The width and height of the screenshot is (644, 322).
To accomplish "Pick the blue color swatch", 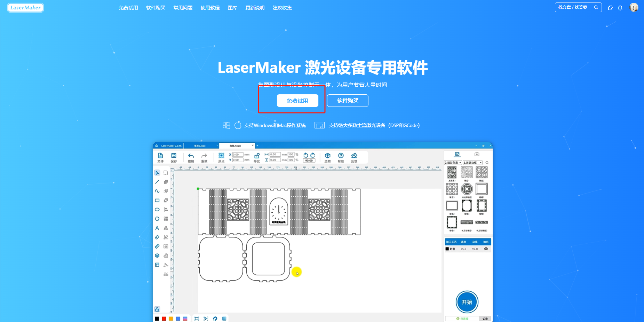I will [178, 319].
